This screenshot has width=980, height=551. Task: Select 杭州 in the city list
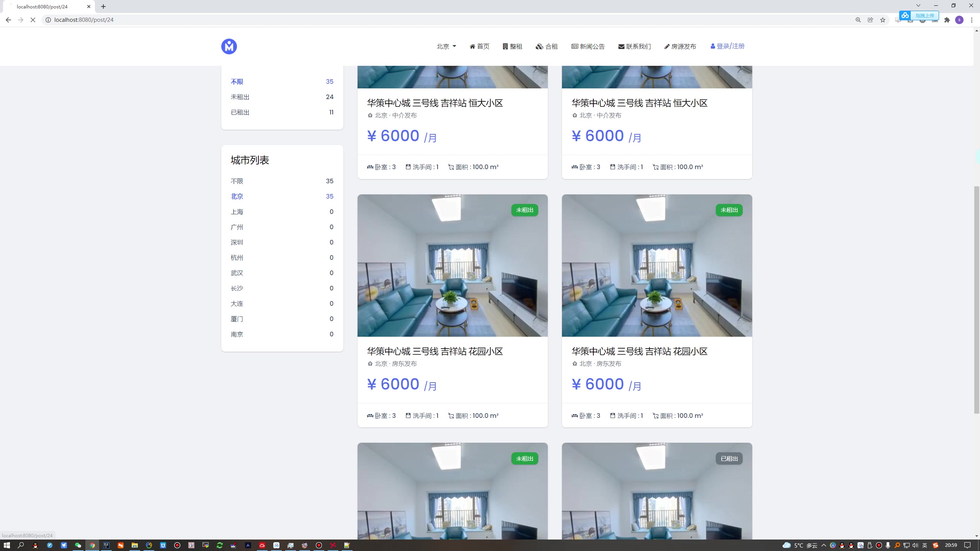click(282, 258)
